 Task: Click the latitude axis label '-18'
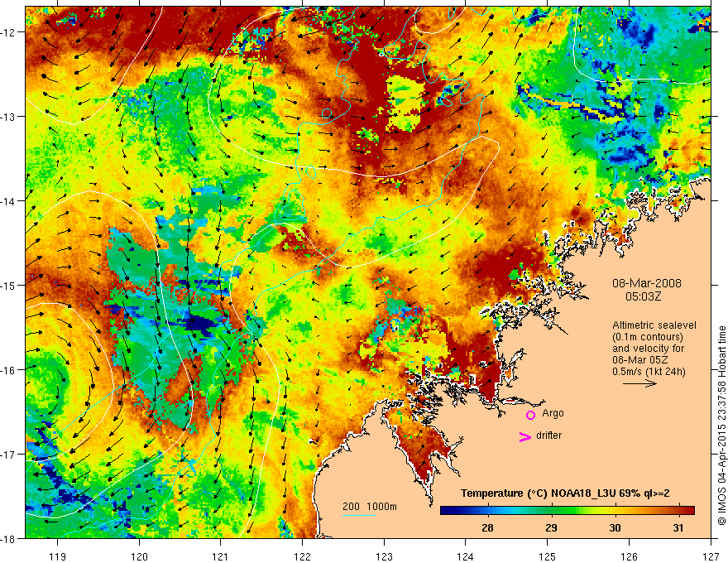click(7, 538)
